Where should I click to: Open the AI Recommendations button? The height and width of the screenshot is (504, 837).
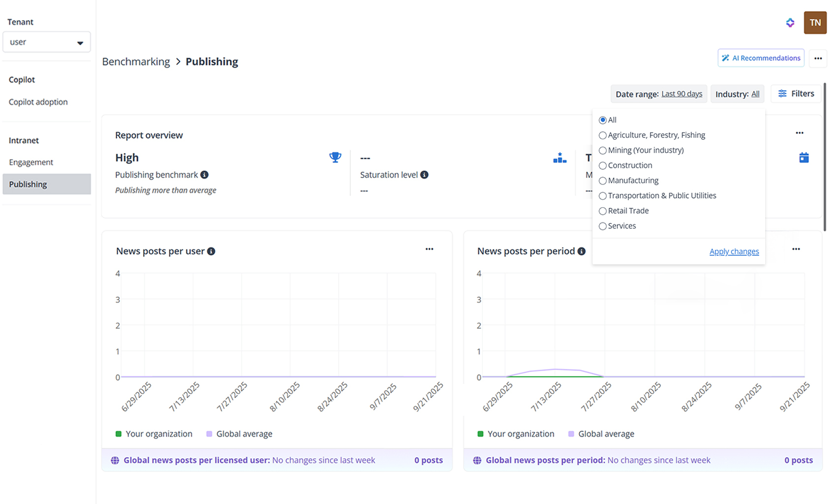(761, 58)
